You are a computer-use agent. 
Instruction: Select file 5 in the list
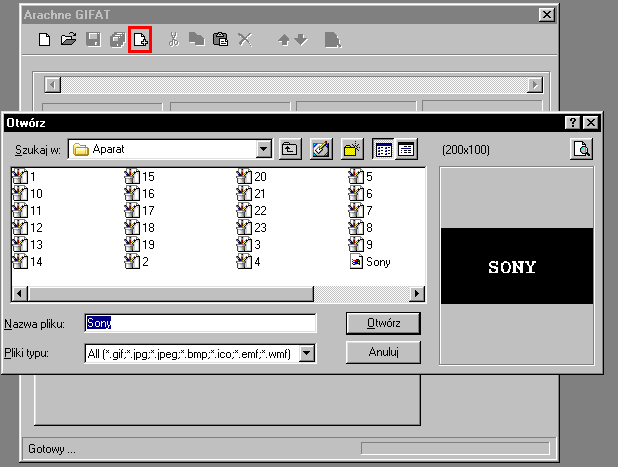(x=361, y=177)
